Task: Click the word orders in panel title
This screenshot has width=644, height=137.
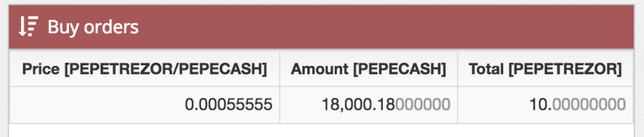Action: tap(111, 28)
